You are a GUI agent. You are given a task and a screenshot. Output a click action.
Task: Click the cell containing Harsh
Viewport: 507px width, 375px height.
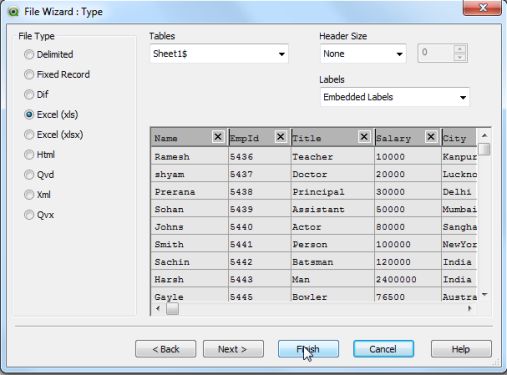coord(189,279)
